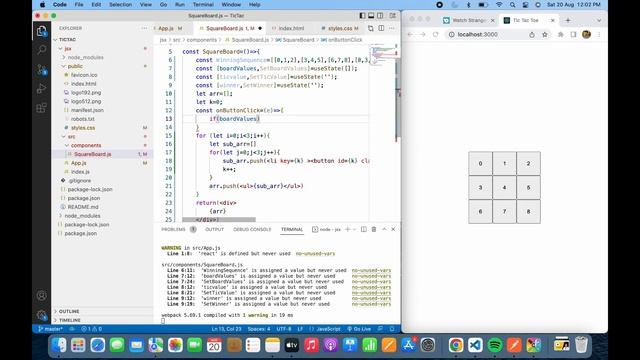Viewport: 640px width, 360px height.
Task: Open Spotify from the Dock
Action: 495,345
